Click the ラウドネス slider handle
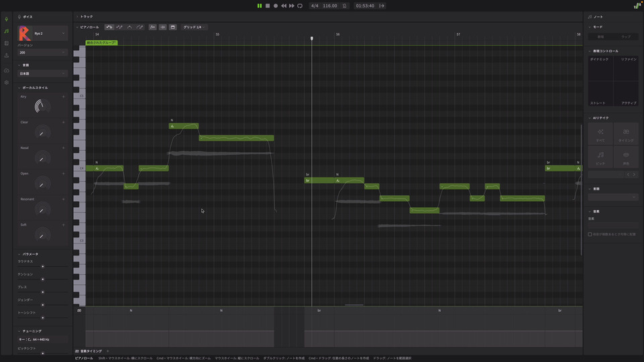 coord(43,266)
